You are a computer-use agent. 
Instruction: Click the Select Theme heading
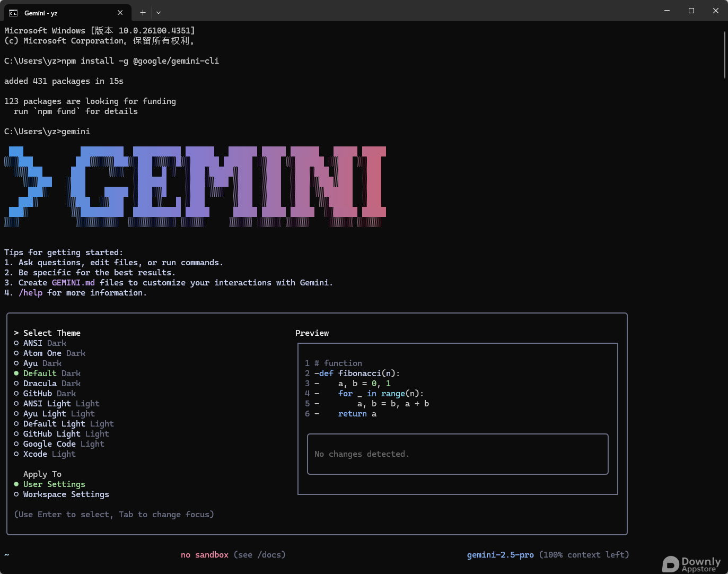coord(52,333)
